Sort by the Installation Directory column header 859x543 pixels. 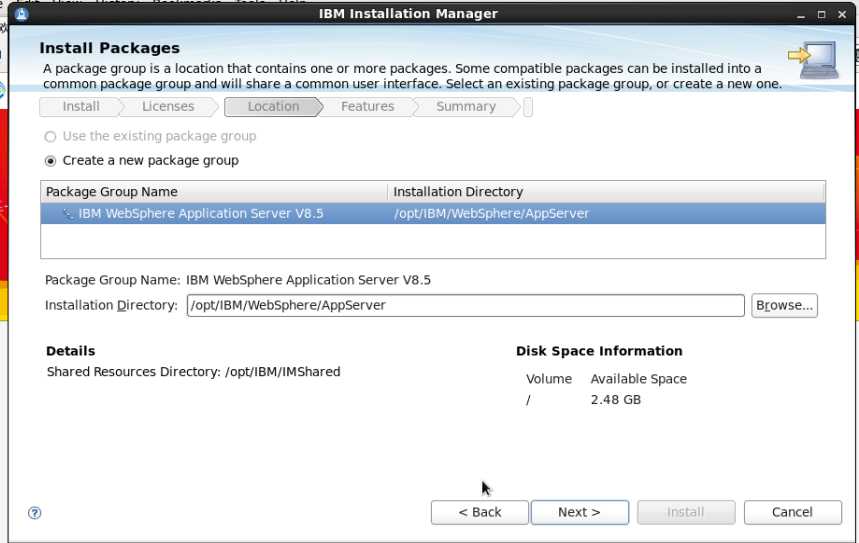pyautogui.click(x=605, y=192)
